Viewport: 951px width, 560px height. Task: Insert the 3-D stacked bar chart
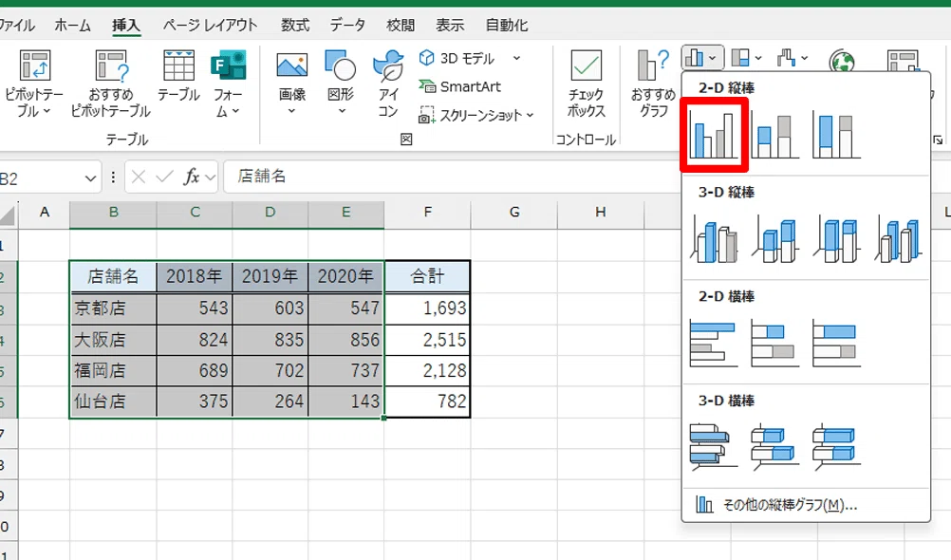pos(774,448)
